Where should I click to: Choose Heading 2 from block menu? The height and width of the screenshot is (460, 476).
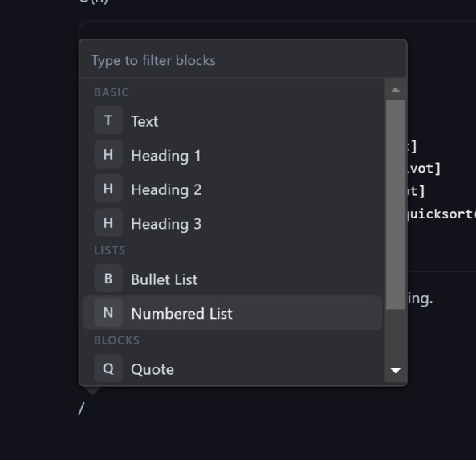tap(232, 189)
